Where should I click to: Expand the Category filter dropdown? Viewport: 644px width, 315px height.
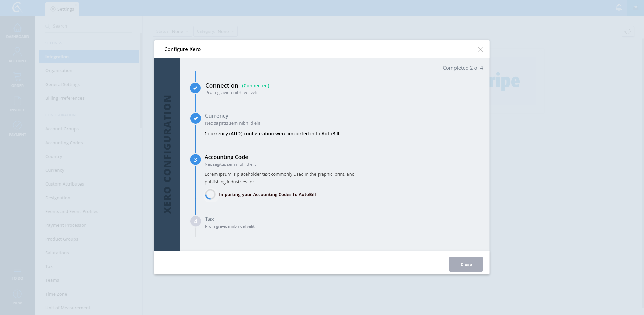click(215, 31)
